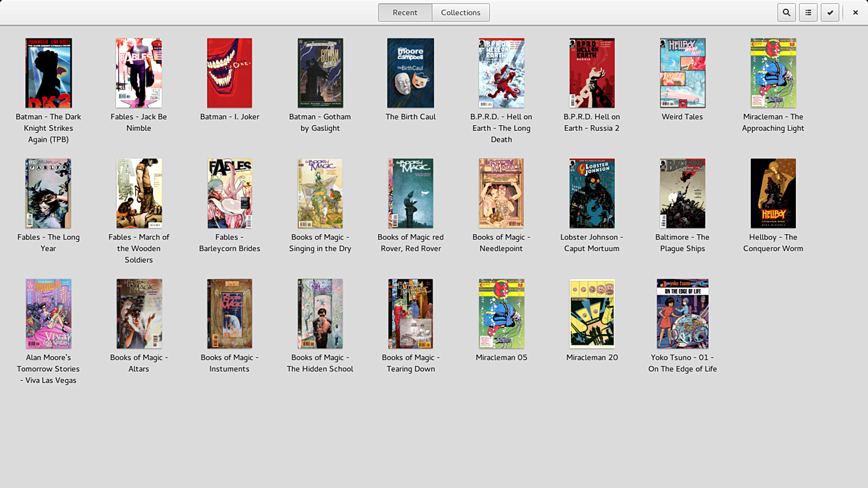This screenshot has height=488, width=868.
Task: Select the Recent tab
Action: 405,13
